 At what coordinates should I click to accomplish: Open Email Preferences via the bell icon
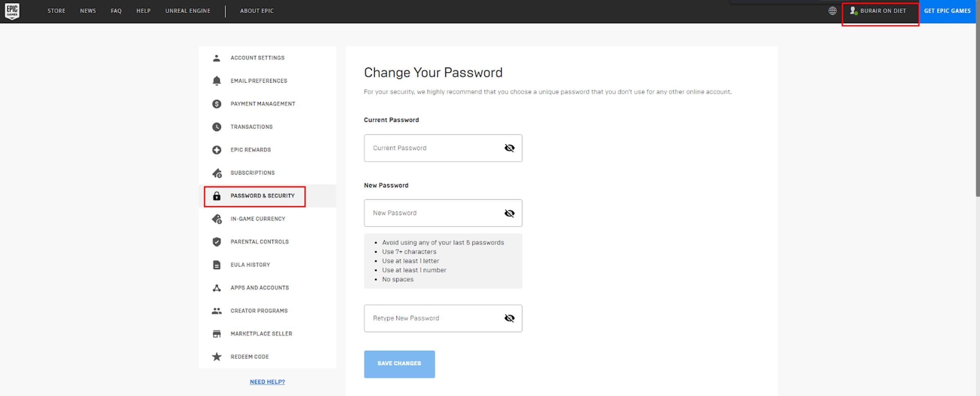tap(216, 81)
